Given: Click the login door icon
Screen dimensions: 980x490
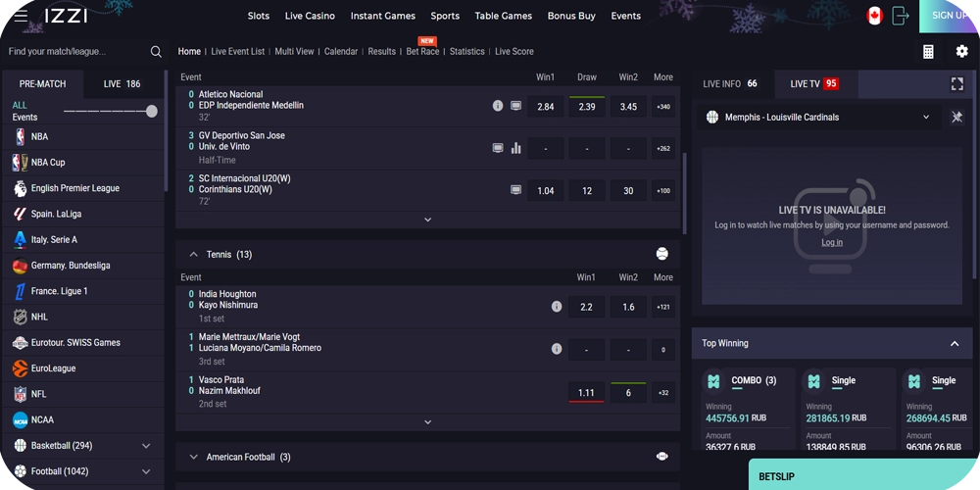Looking at the screenshot, I should point(900,17).
